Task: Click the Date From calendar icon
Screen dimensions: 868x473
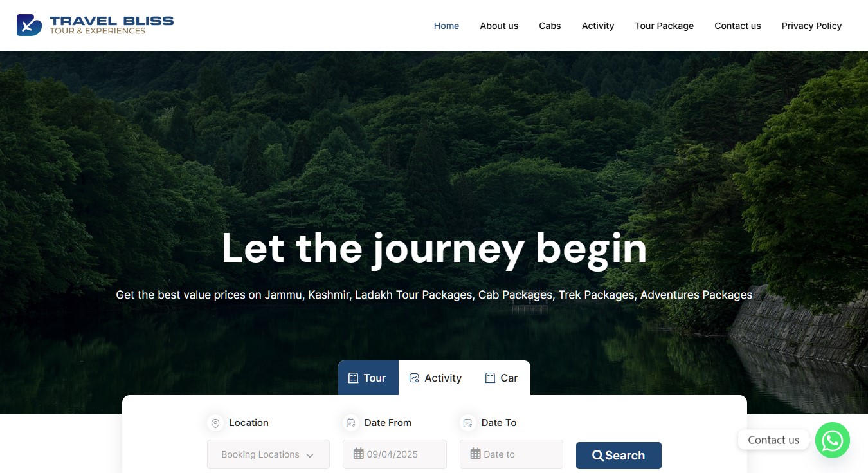Action: (351, 423)
